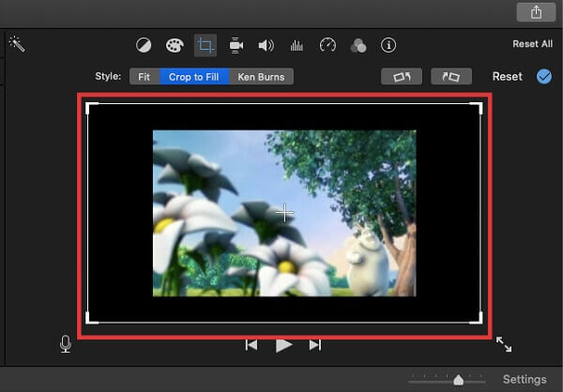
Task: Click the share export icon
Action: pos(536,12)
